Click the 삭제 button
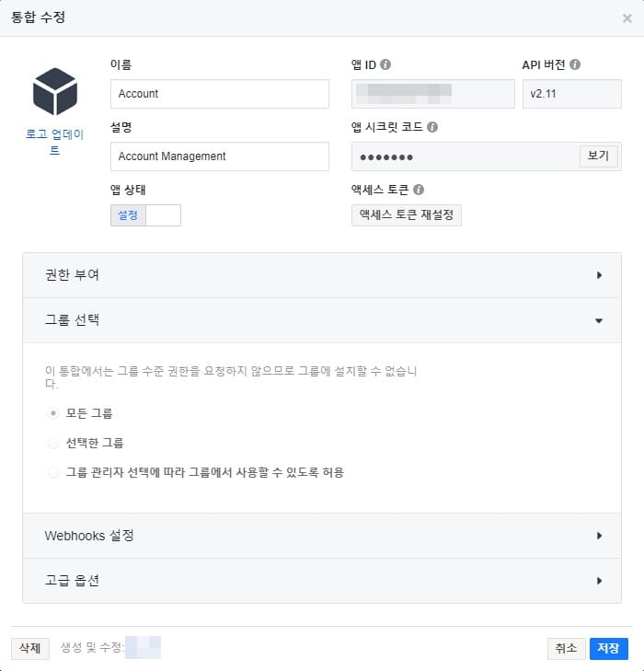644x671 pixels. (x=30, y=648)
